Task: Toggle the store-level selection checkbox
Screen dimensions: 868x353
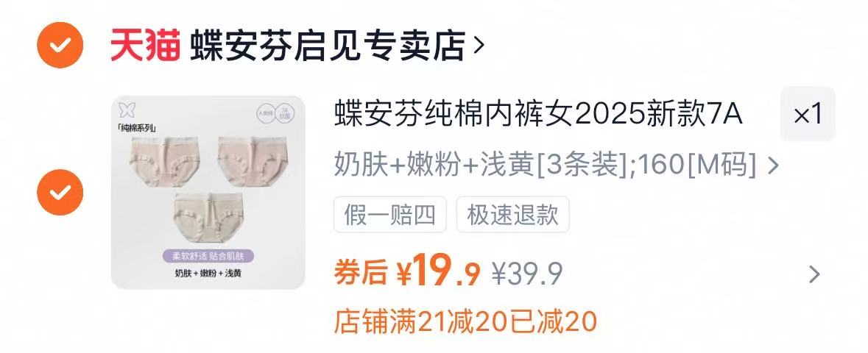Action: [60, 45]
